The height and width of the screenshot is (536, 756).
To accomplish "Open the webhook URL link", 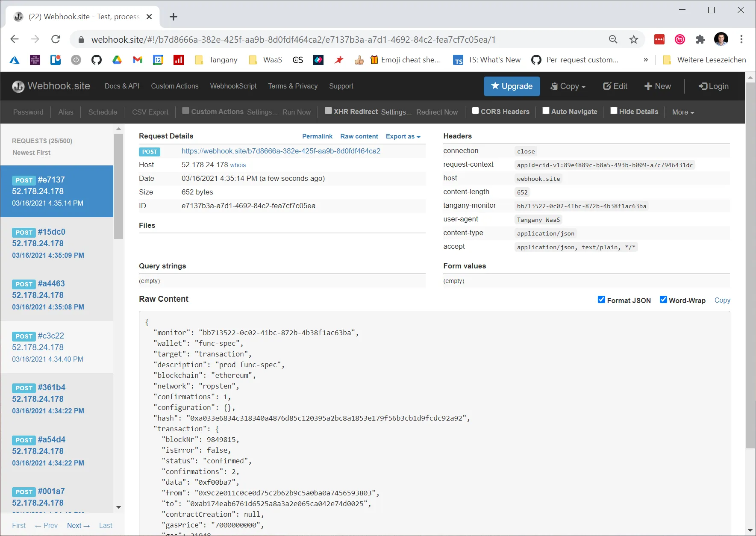I will click(281, 151).
